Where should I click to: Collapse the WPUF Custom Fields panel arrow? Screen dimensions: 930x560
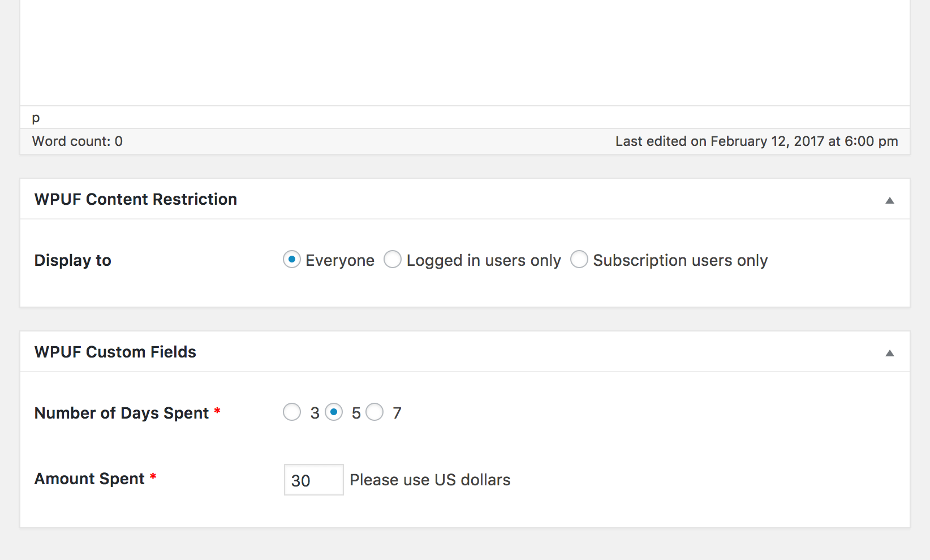coord(890,353)
